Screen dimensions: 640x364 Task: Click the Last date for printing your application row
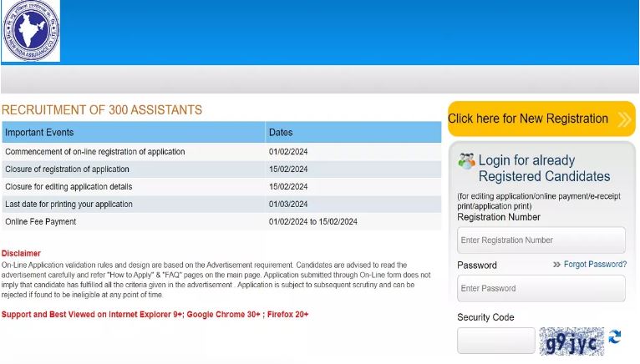(69, 205)
